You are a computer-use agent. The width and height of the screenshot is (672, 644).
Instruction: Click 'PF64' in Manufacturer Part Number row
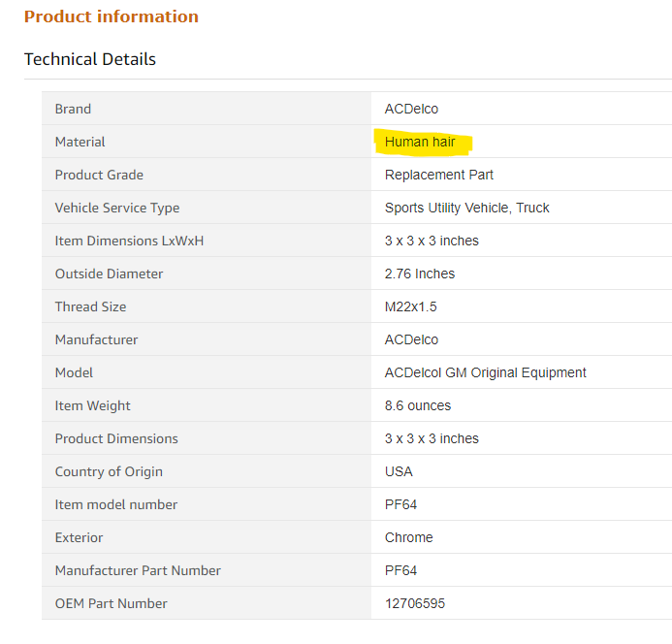(400, 571)
